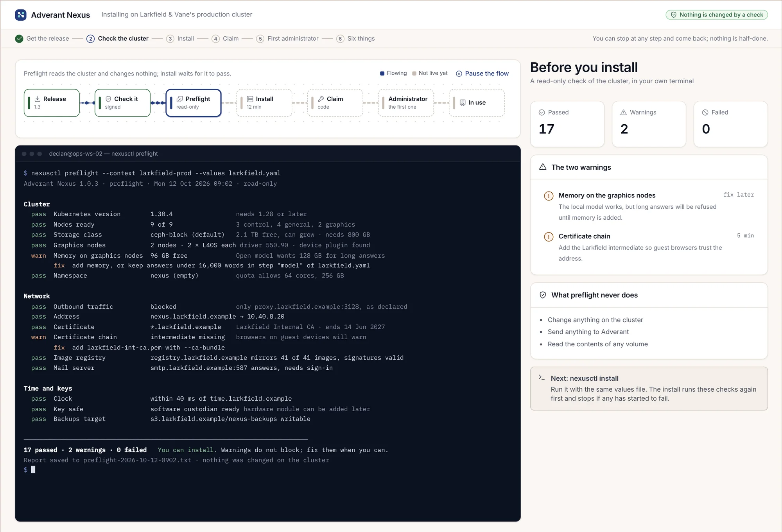The image size is (782, 532).
Task: Click the fix later label
Action: pyautogui.click(x=739, y=195)
